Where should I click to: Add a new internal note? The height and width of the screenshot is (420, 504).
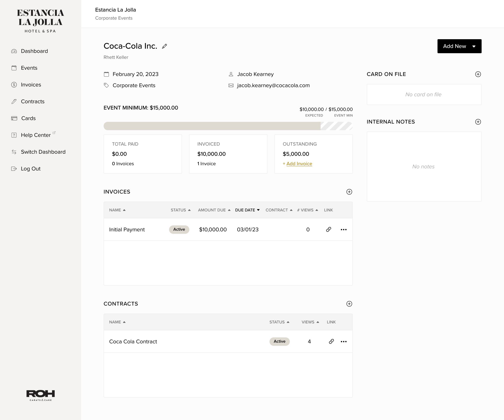[x=478, y=122]
